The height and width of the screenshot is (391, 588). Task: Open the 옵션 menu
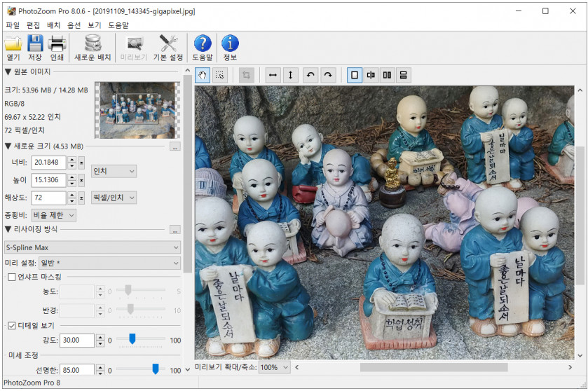click(74, 25)
